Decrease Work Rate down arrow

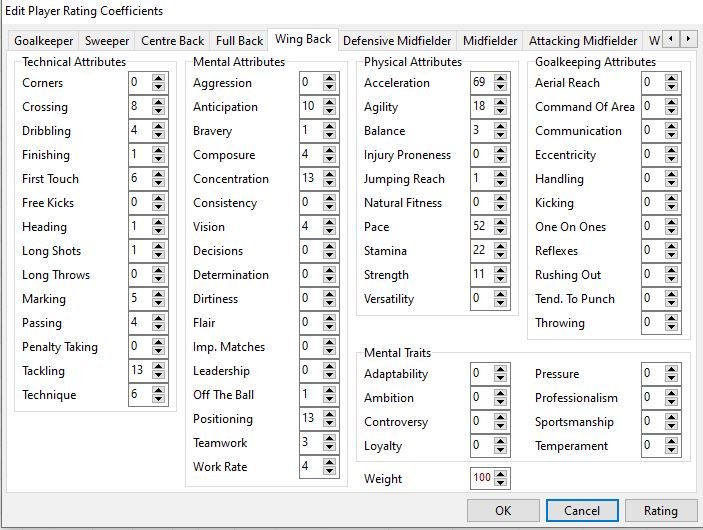tap(330, 471)
